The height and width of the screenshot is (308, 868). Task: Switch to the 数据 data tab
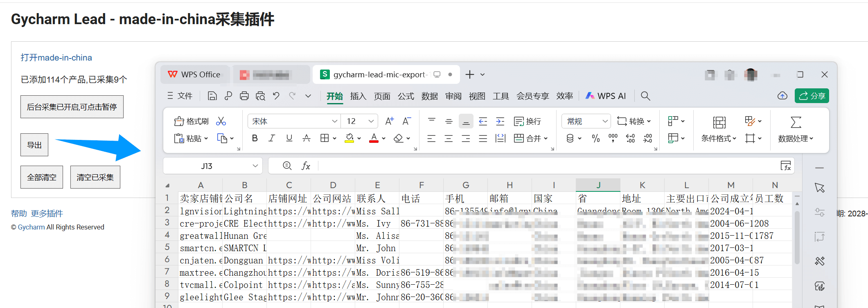pyautogui.click(x=429, y=96)
